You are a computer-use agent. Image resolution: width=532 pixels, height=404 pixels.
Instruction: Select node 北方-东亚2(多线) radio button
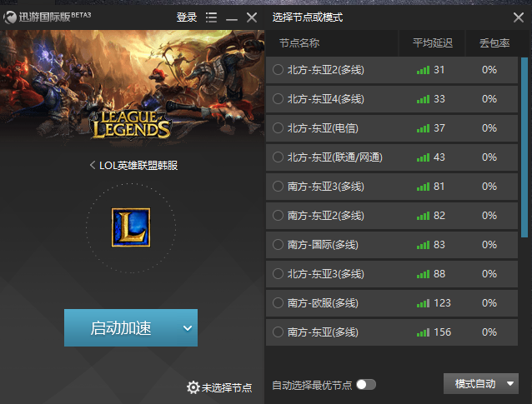pos(278,70)
